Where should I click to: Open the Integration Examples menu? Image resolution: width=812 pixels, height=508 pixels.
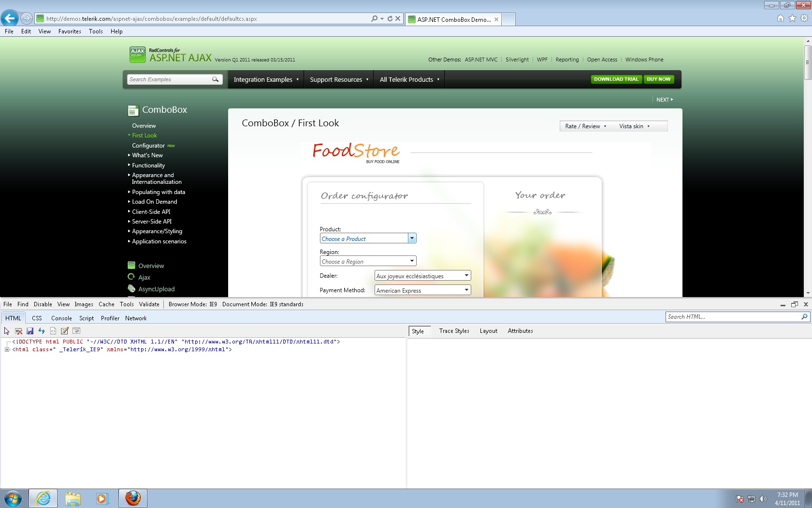pos(266,79)
